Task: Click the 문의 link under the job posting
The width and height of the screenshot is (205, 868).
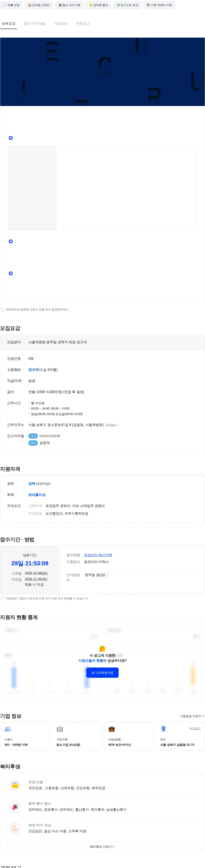Action: point(54,309)
